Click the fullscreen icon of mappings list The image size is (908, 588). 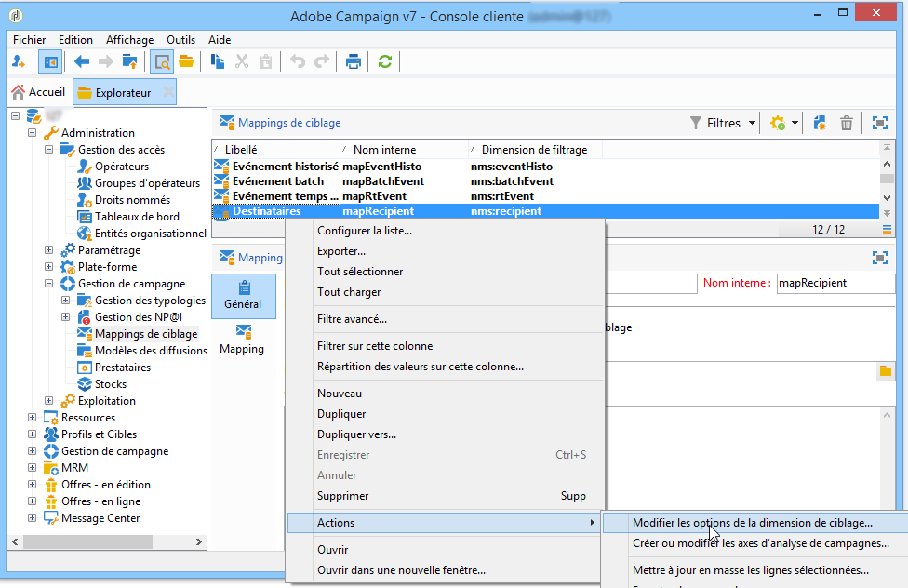(x=880, y=123)
